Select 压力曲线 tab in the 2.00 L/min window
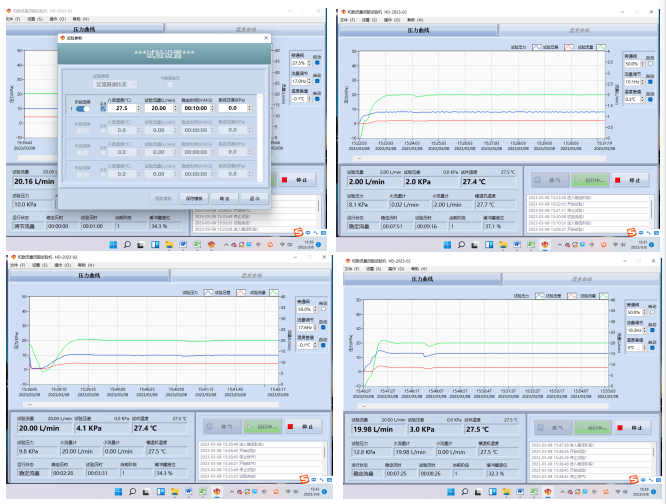The image size is (666, 504). 418,31
